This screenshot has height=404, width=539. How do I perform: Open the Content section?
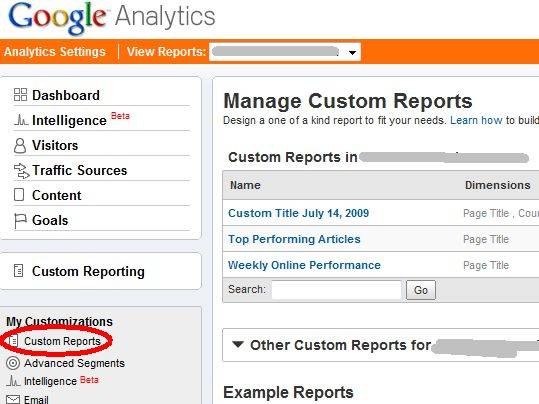(x=57, y=195)
